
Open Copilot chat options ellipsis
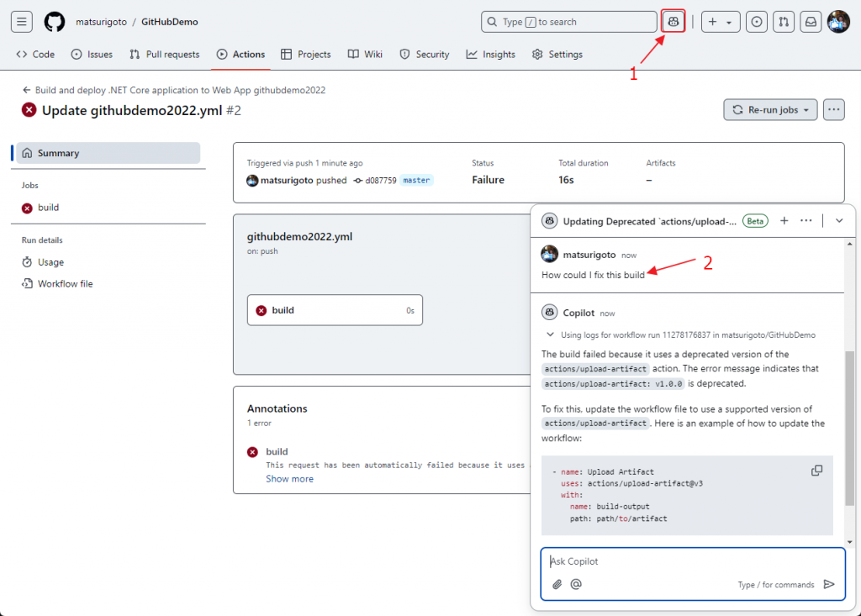click(x=806, y=221)
